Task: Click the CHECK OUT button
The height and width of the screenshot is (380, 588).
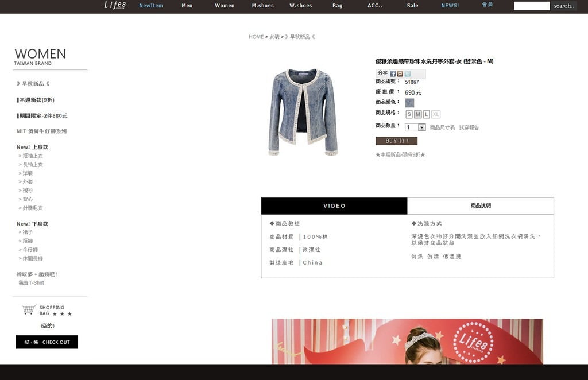Action: click(x=47, y=342)
